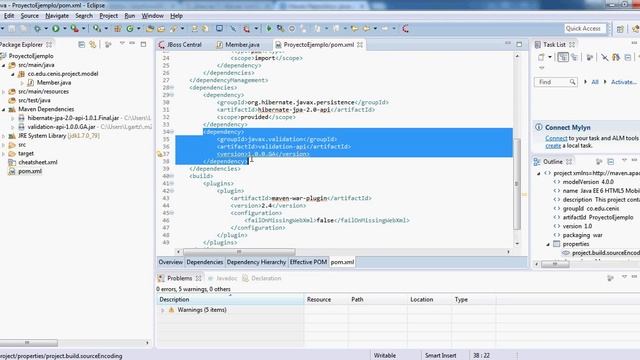Image resolution: width=640 pixels, height=360 pixels.
Task: Click the Debug bug icon in toolbar
Action: point(37,29)
